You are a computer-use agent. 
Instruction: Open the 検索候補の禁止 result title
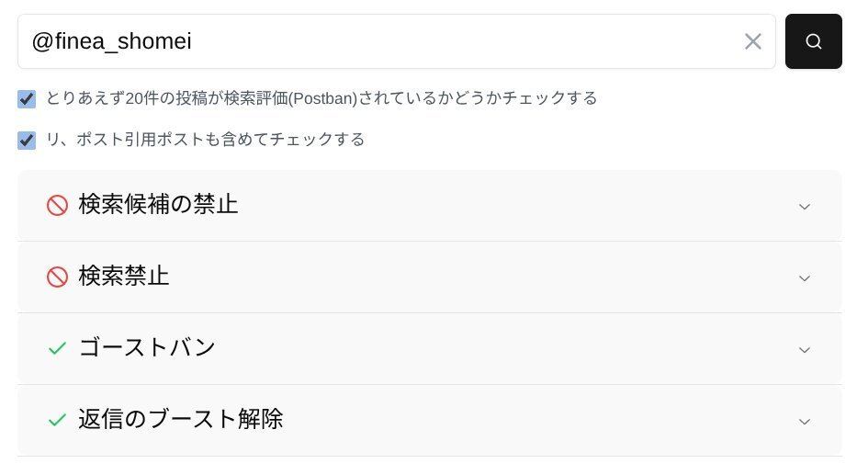click(x=158, y=205)
